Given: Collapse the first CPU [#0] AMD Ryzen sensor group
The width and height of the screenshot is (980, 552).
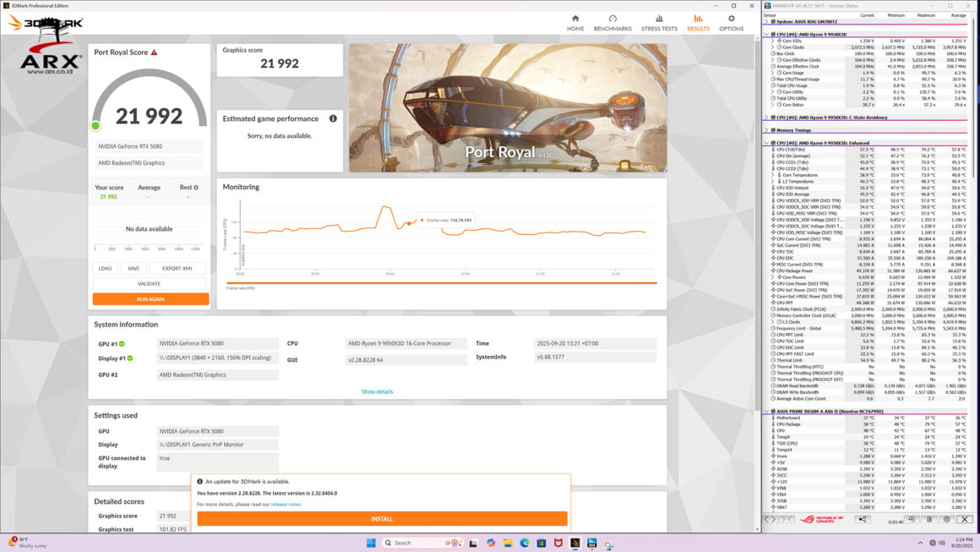Looking at the screenshot, I should point(767,35).
